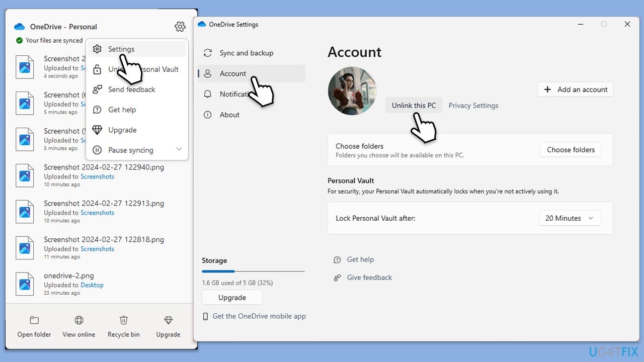Choose Send feedback menu entry
The height and width of the screenshot is (362, 644).
click(137, 89)
